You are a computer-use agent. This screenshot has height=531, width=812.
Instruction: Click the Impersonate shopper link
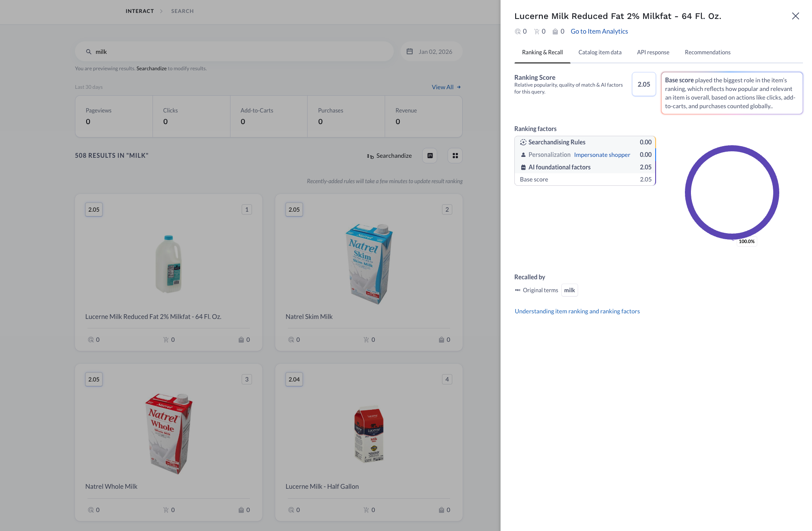602,155
